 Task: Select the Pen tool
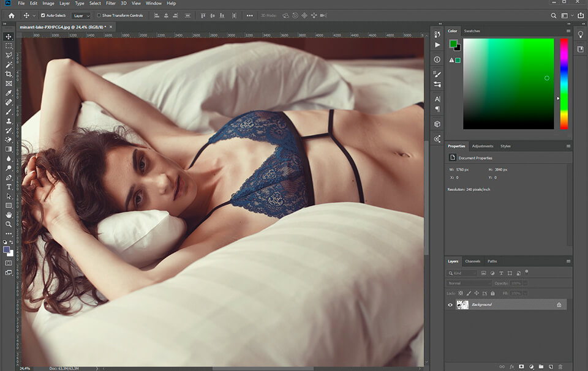(9, 178)
